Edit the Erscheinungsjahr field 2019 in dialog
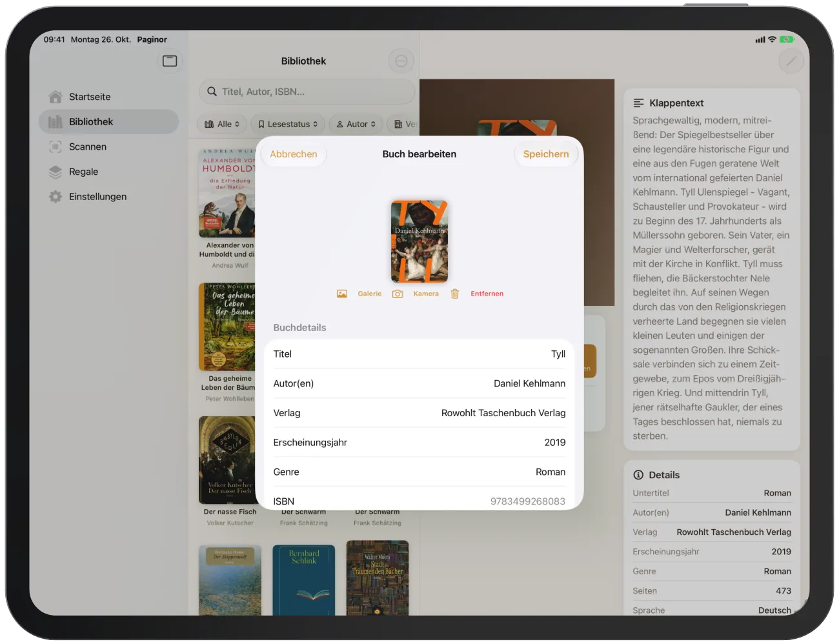The width and height of the screenshot is (839, 644). pyautogui.click(x=419, y=443)
